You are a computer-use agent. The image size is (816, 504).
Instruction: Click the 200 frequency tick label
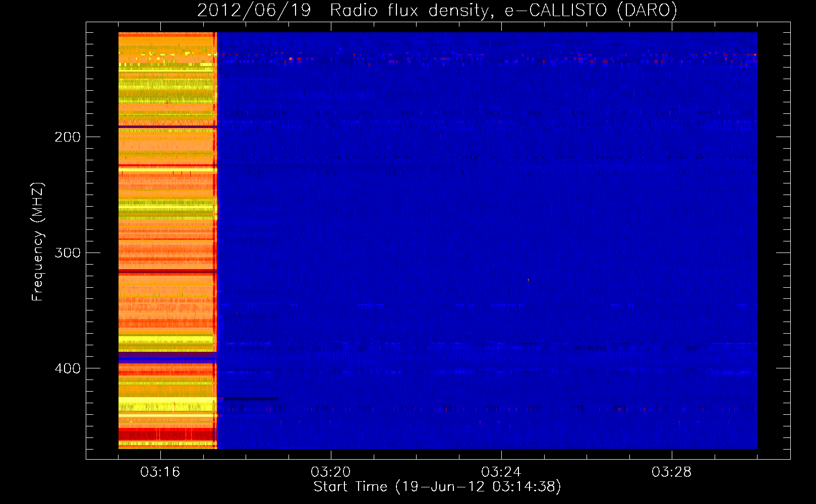click(68, 137)
